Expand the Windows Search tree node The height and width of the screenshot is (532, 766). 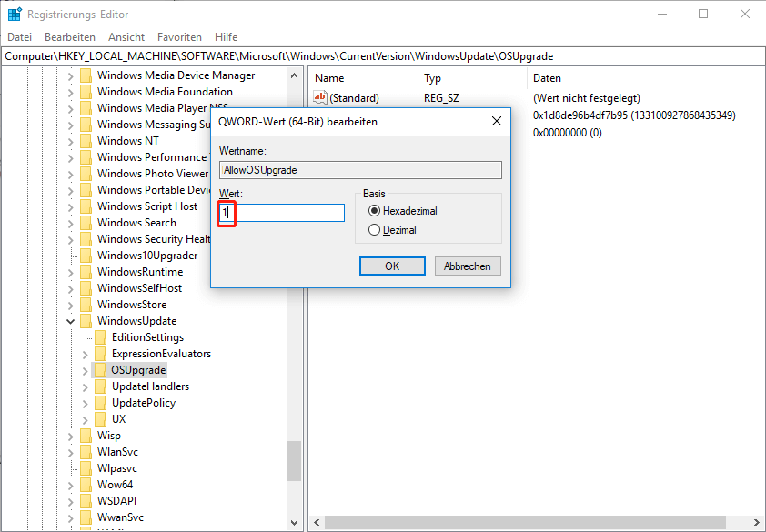(71, 223)
